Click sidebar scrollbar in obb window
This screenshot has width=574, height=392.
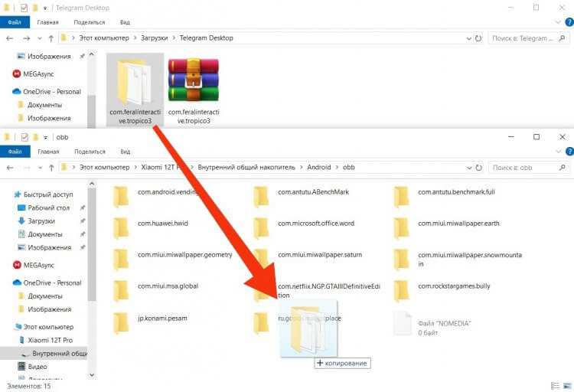point(92,246)
